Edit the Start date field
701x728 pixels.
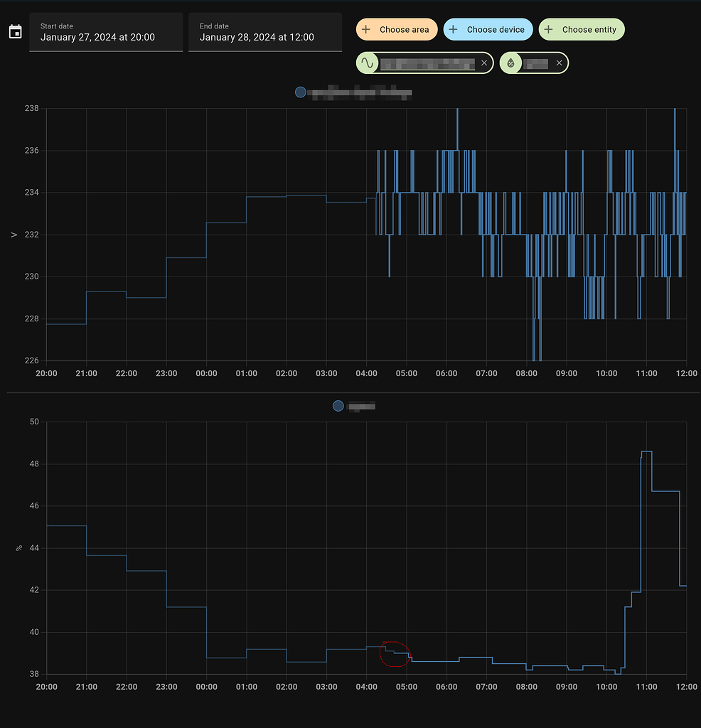coord(106,32)
